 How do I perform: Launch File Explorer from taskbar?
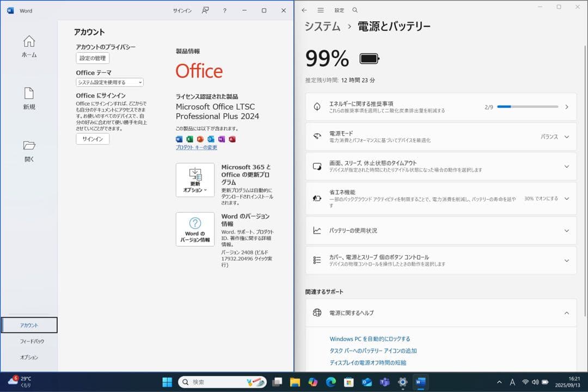click(295, 382)
